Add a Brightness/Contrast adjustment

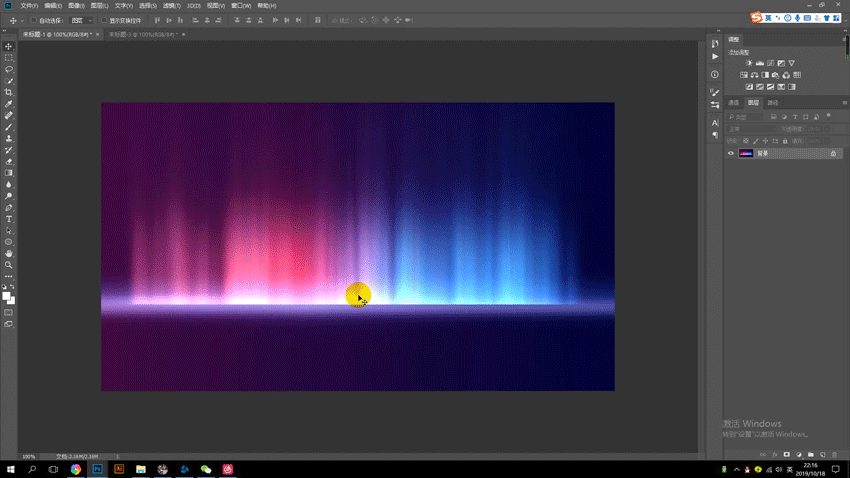click(749, 63)
